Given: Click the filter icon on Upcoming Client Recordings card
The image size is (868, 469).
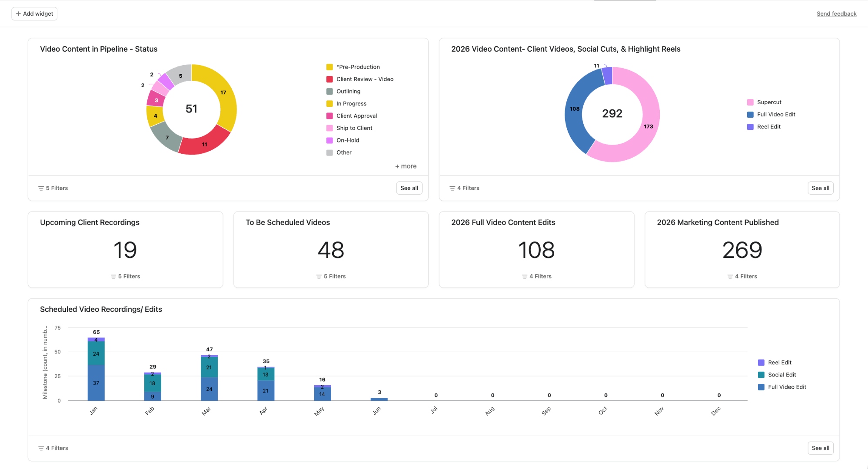Looking at the screenshot, I should [113, 276].
